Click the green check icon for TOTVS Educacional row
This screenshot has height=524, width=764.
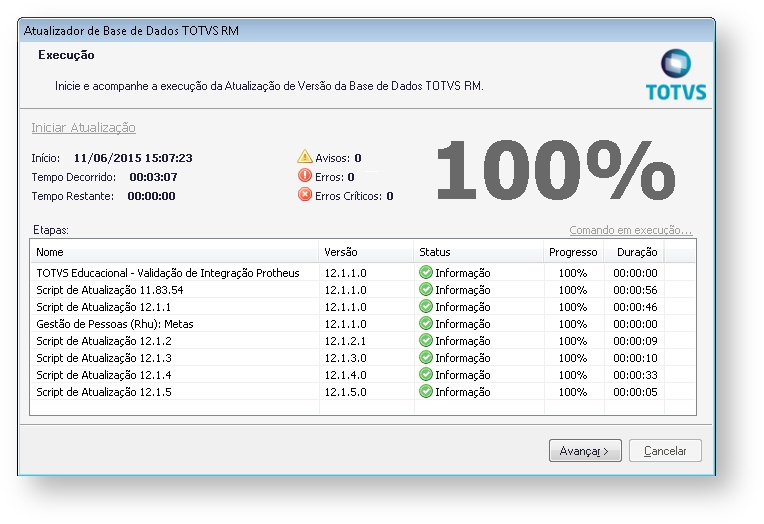coord(426,272)
